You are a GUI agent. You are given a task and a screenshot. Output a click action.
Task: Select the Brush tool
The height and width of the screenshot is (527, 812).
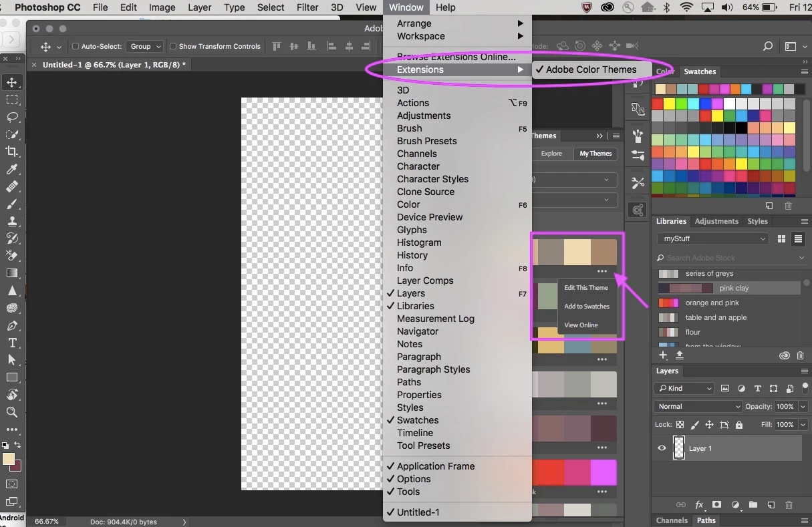(x=12, y=204)
